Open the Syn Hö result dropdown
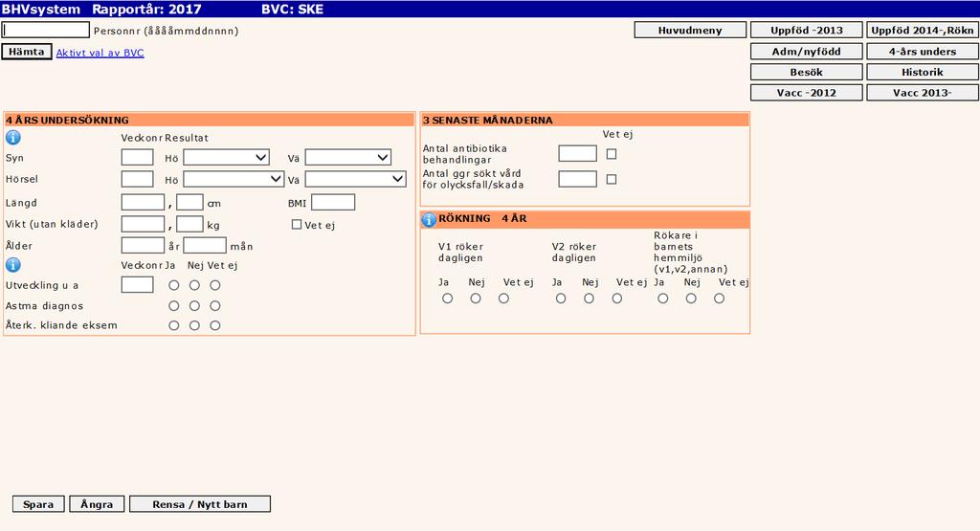The width and height of the screenshot is (980, 531). click(226, 158)
